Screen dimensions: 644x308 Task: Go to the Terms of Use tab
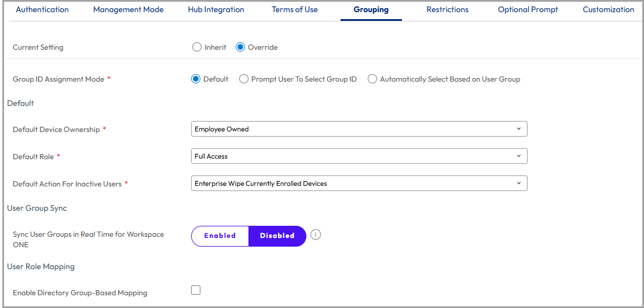tap(295, 9)
